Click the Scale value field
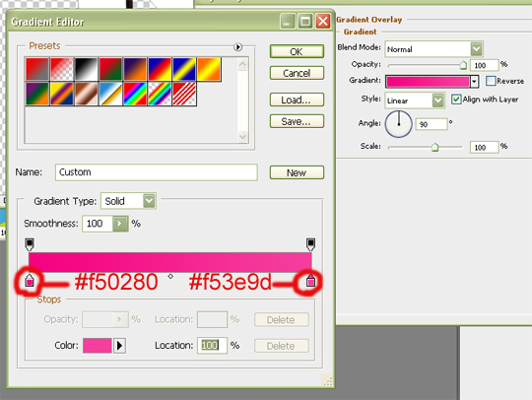532x400 pixels. (484, 147)
